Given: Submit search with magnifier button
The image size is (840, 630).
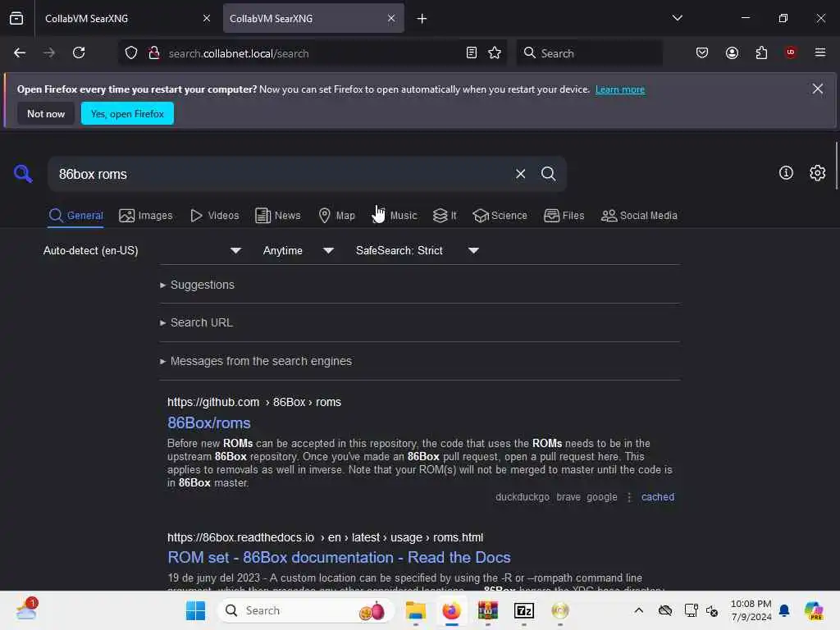Looking at the screenshot, I should coord(548,174).
